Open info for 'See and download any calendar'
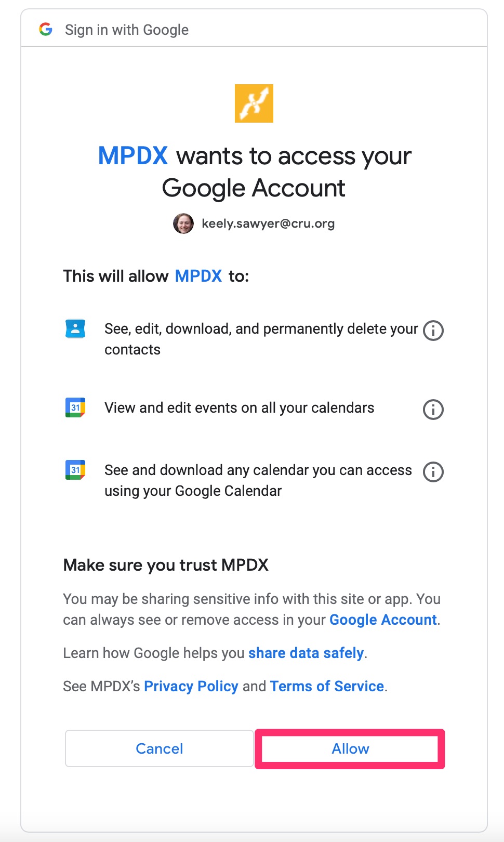This screenshot has width=504, height=842. (433, 472)
